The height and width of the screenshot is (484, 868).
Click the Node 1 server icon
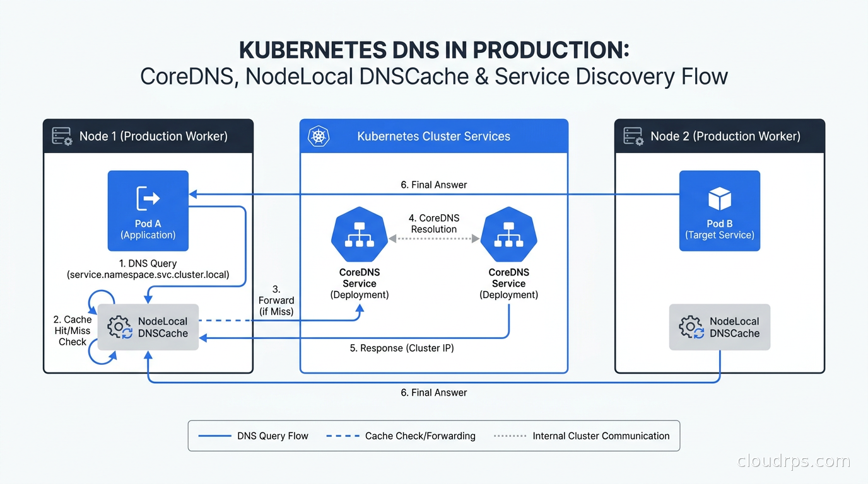(x=62, y=136)
